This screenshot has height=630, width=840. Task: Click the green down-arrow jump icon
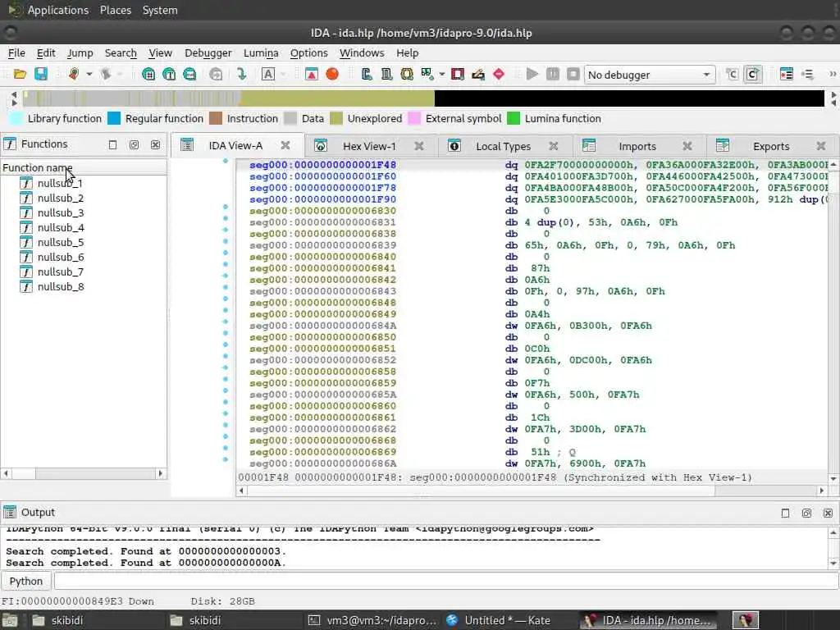[242, 74]
